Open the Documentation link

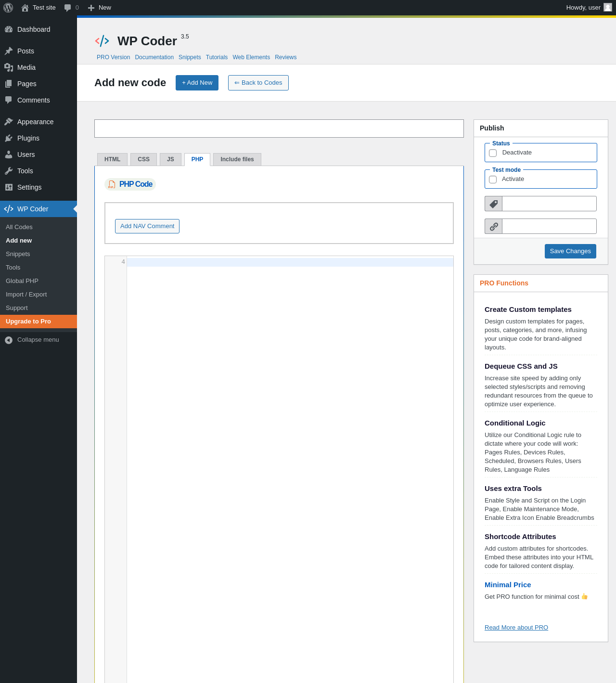[x=154, y=57]
